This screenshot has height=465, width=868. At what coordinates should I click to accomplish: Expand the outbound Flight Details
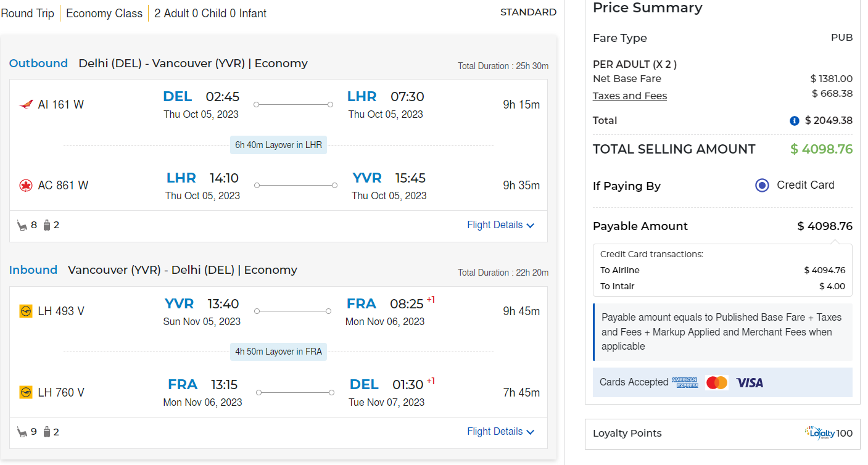pos(500,225)
